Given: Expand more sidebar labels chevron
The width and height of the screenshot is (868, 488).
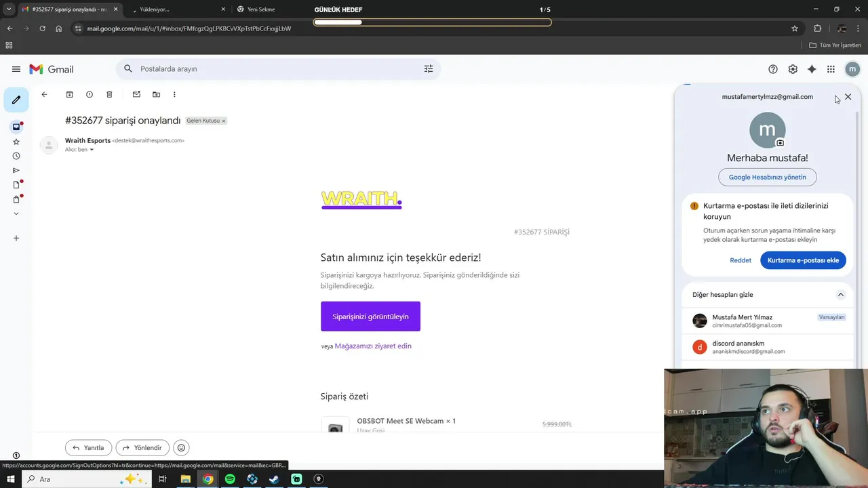Looking at the screenshot, I should point(16,213).
